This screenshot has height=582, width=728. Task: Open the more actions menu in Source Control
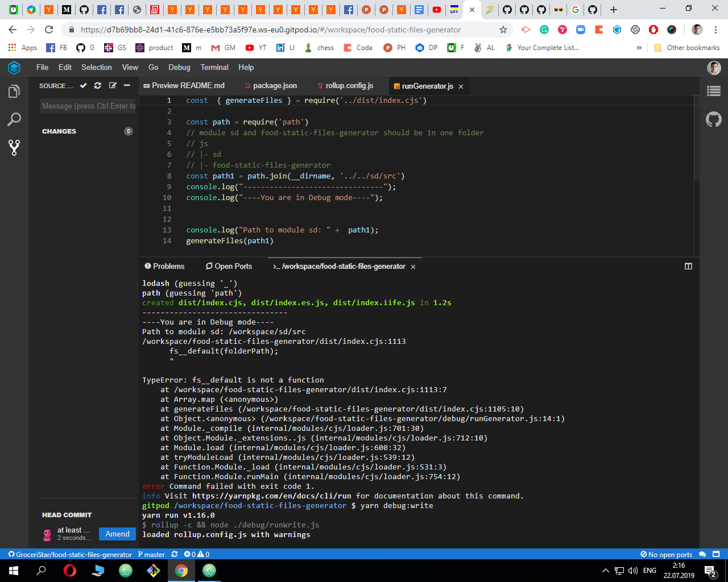127,85
